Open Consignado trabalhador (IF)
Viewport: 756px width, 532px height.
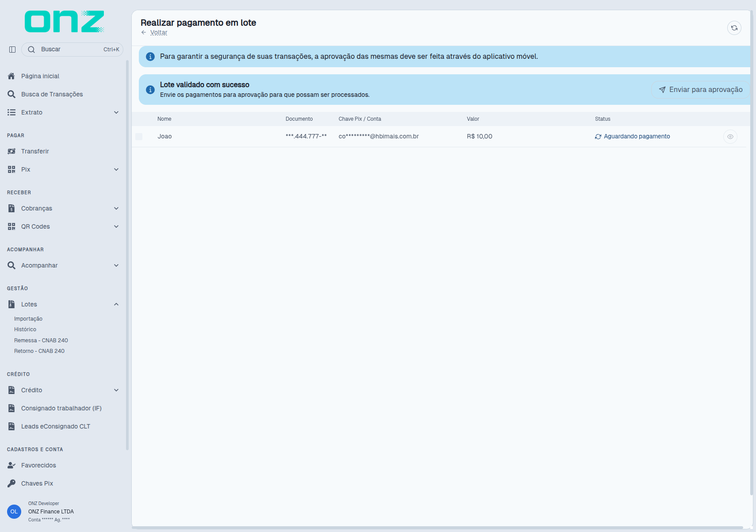[61, 408]
